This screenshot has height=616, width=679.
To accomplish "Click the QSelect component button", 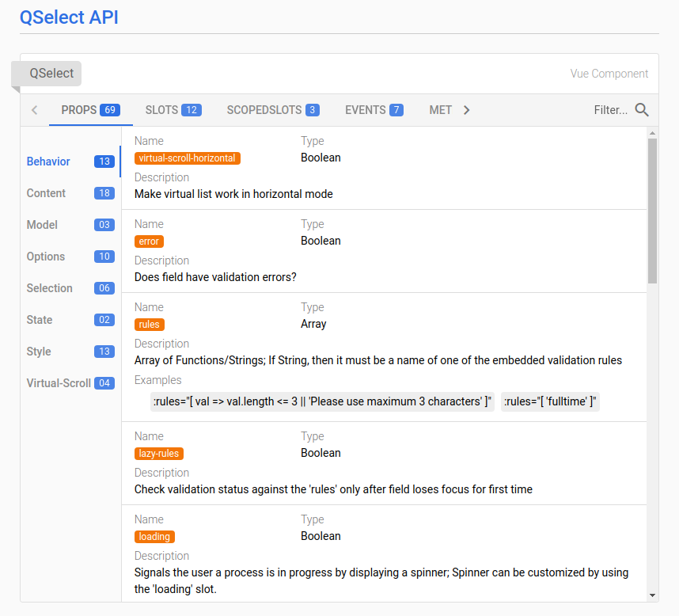I will tap(52, 73).
